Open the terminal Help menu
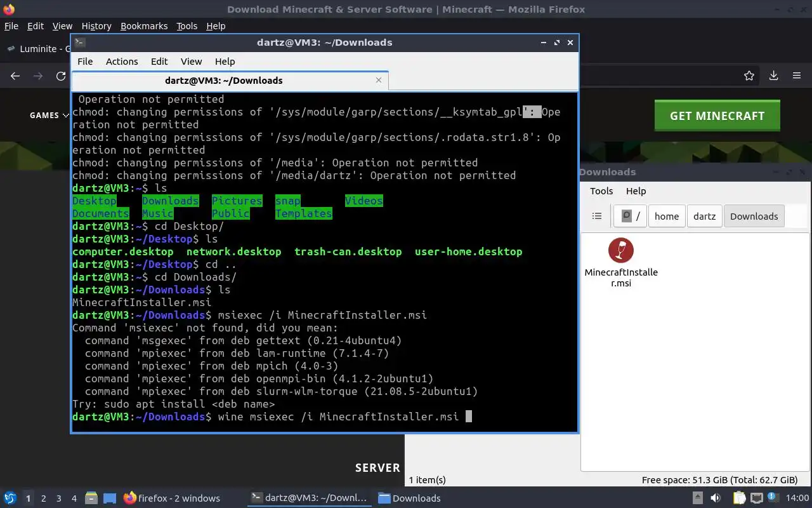Screen dimensions: 812x508 pyautogui.click(x=225, y=61)
